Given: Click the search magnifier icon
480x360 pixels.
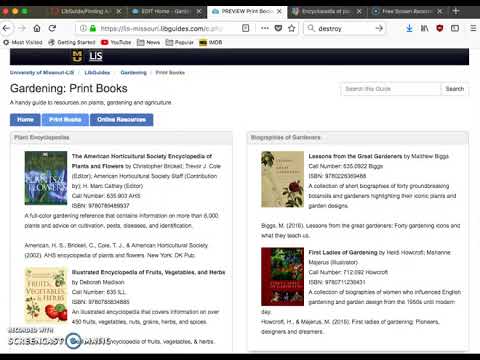Looking at the screenshot, I should 311,28.
